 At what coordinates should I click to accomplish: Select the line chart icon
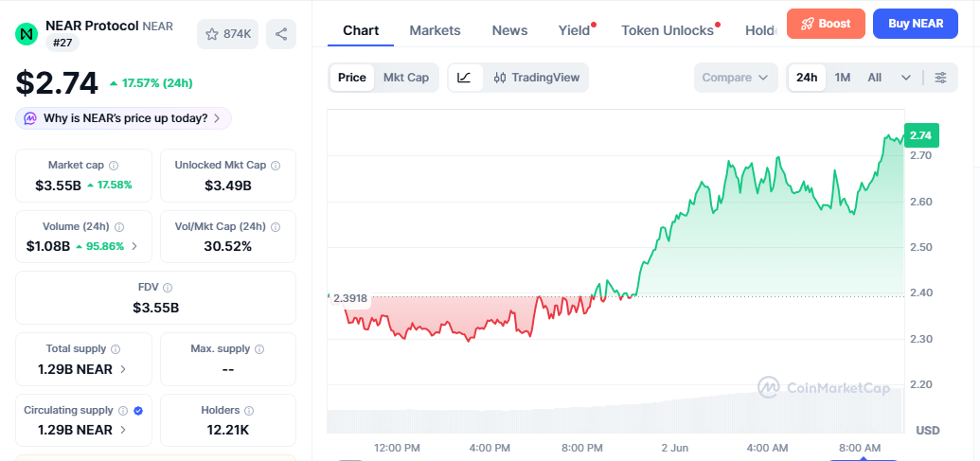click(x=464, y=78)
